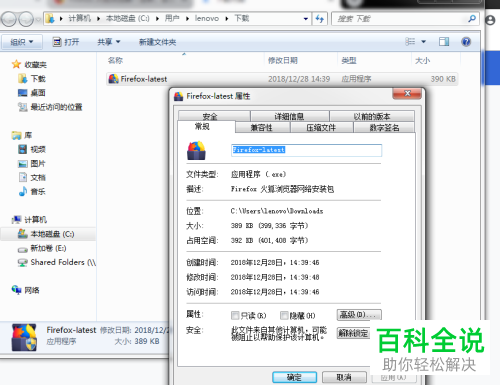This screenshot has width=500, height=385.
Task: Click the file name field in properties
Action: [x=306, y=150]
